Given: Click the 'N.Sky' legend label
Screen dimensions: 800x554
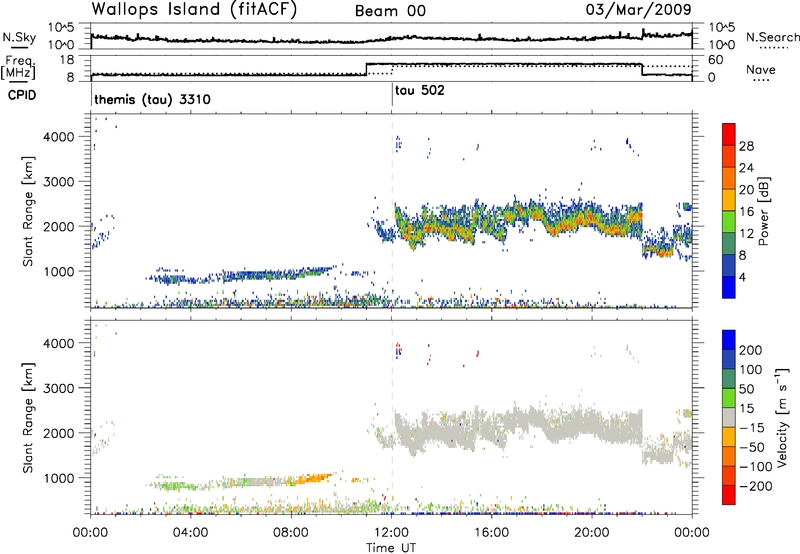Looking at the screenshot, I should point(19,37).
